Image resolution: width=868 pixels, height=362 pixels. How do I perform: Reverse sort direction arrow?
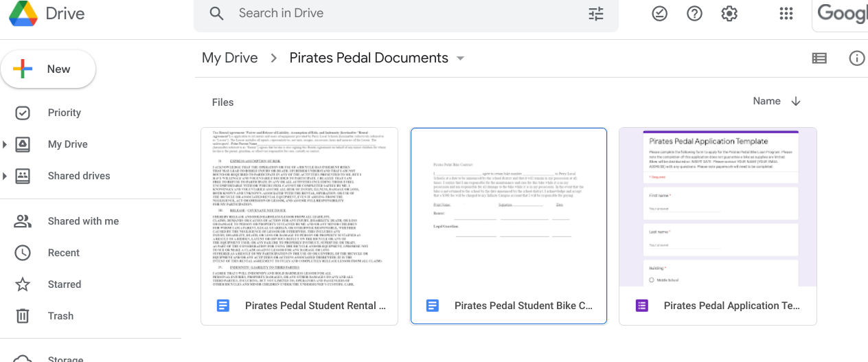pyautogui.click(x=796, y=102)
